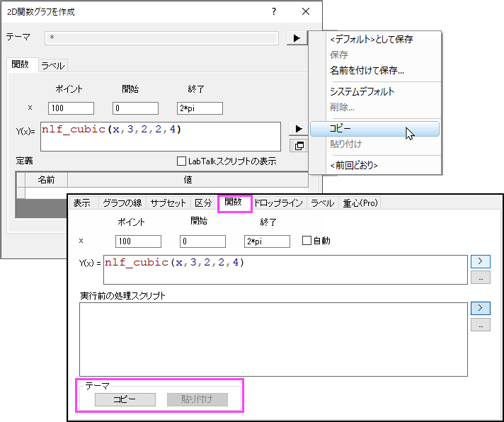Click the help question mark in dialog title bar
Image resolution: width=504 pixels, height=422 pixels.
click(273, 11)
